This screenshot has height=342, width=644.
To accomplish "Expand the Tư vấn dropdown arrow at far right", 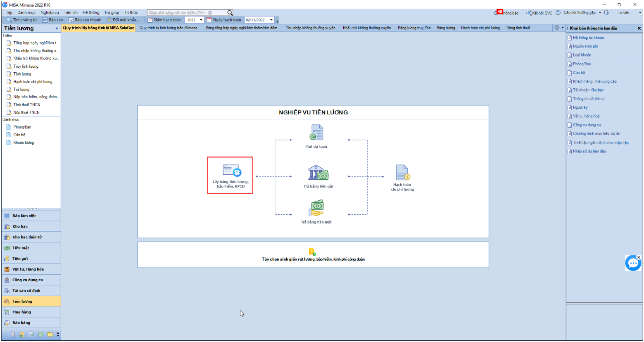I will [x=640, y=13].
